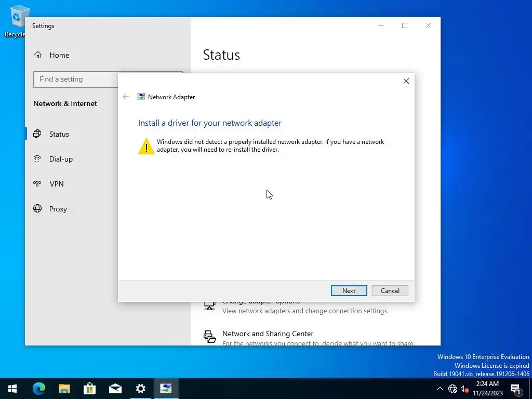Click Network Adapter troubleshooter taskbar icon

tap(166, 389)
